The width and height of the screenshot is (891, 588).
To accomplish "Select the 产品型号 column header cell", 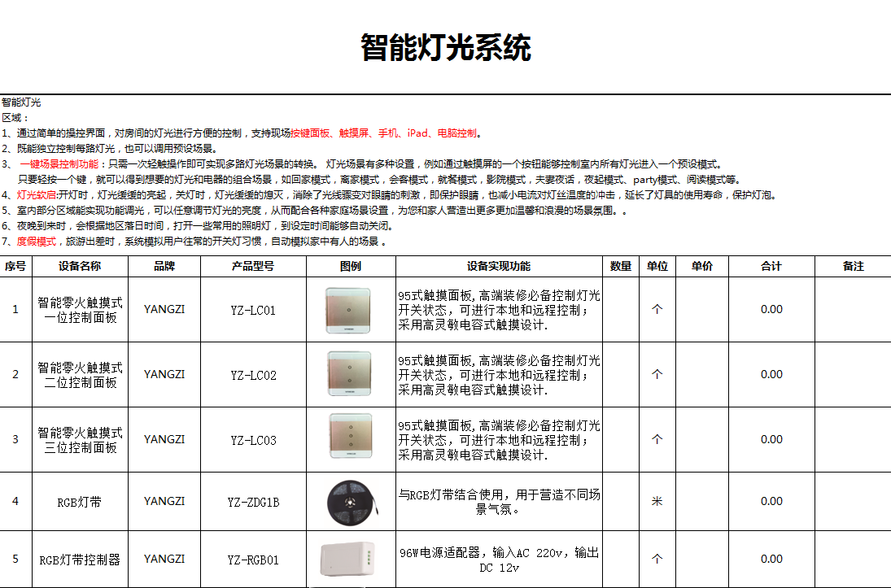I will coord(253,266).
